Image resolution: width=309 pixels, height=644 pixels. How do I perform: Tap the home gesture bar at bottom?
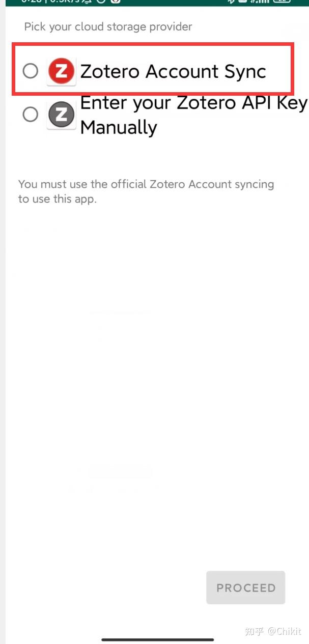click(x=157, y=639)
